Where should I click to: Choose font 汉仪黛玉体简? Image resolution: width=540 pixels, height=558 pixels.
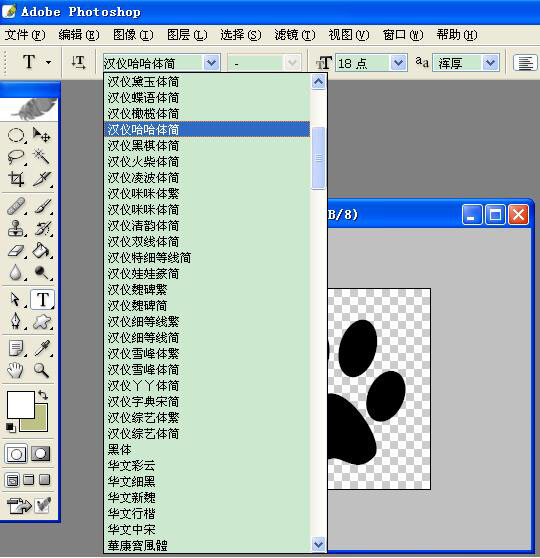click(x=207, y=82)
